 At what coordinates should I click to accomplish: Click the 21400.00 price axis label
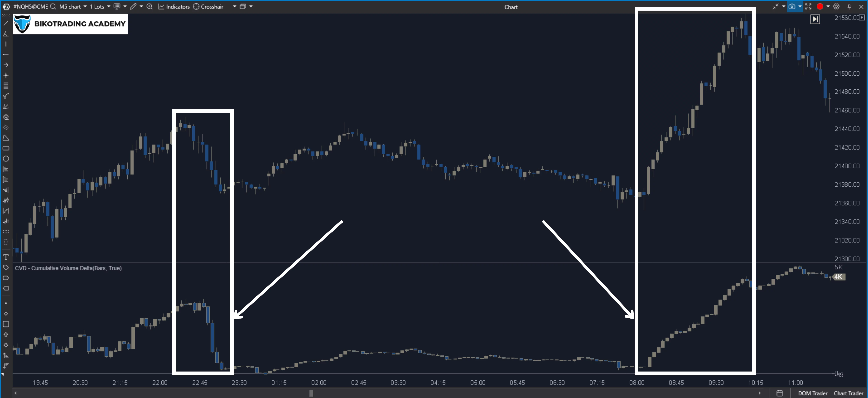pos(847,166)
